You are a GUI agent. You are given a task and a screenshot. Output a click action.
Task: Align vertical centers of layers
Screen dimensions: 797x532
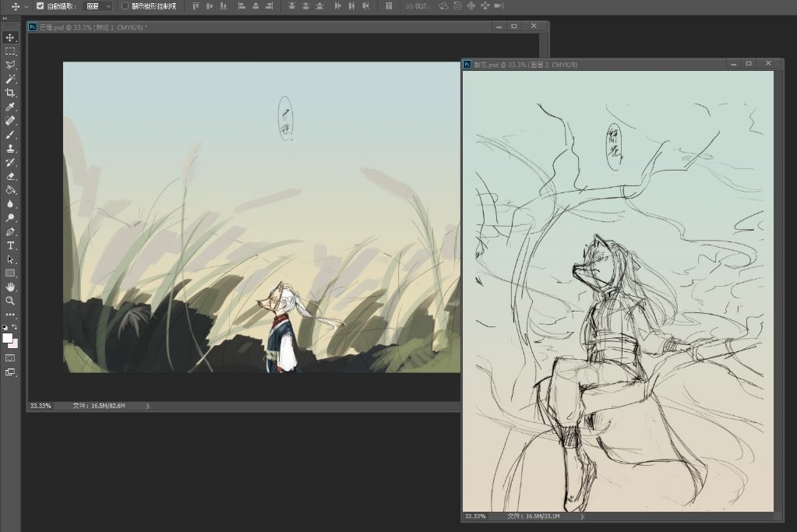coord(210,6)
